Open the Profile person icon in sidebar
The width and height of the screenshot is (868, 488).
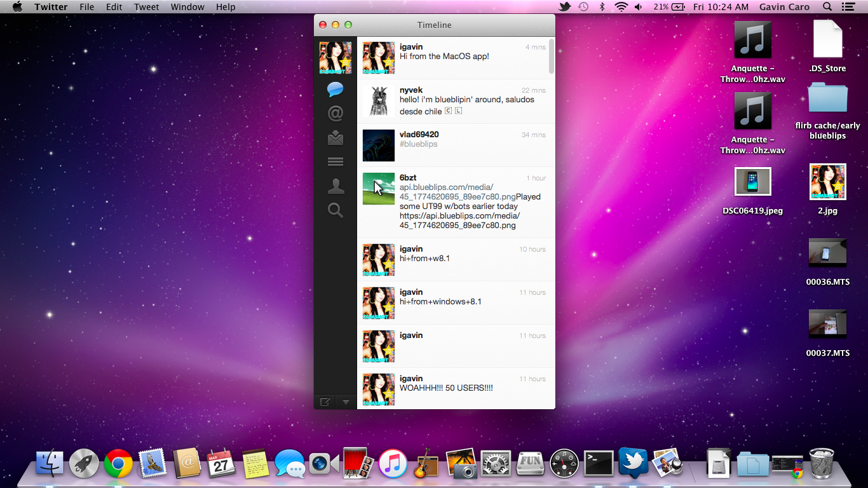click(335, 186)
